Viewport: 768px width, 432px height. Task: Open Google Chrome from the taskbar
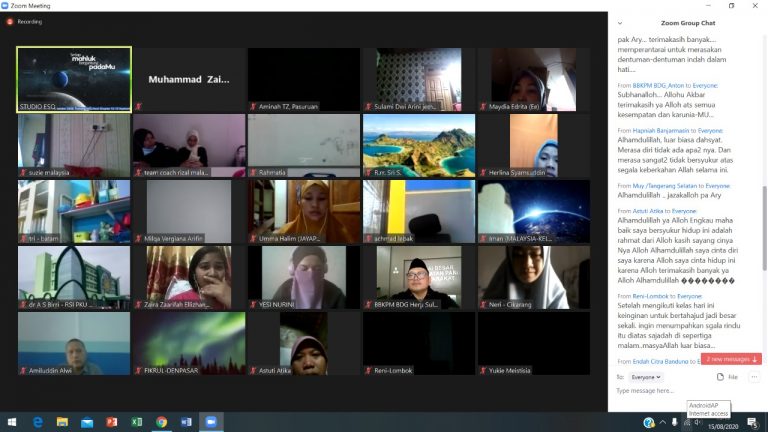[x=161, y=422]
